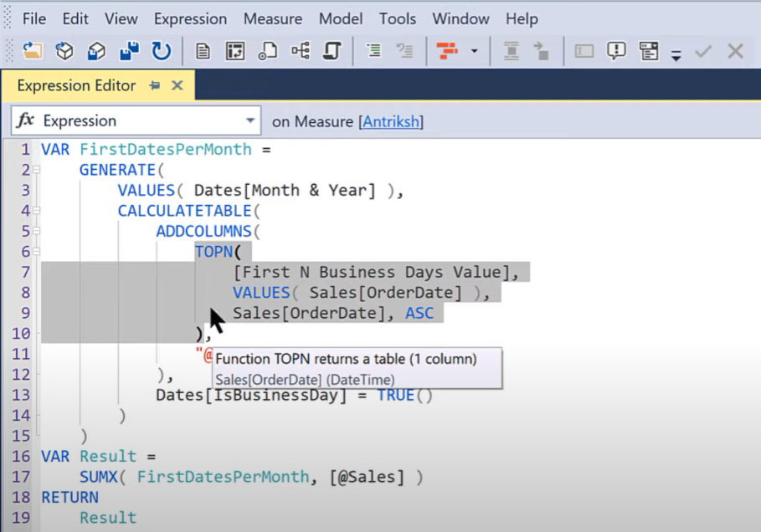The width and height of the screenshot is (761, 532).
Task: Click the SUMX function on line 17
Action: (99, 477)
